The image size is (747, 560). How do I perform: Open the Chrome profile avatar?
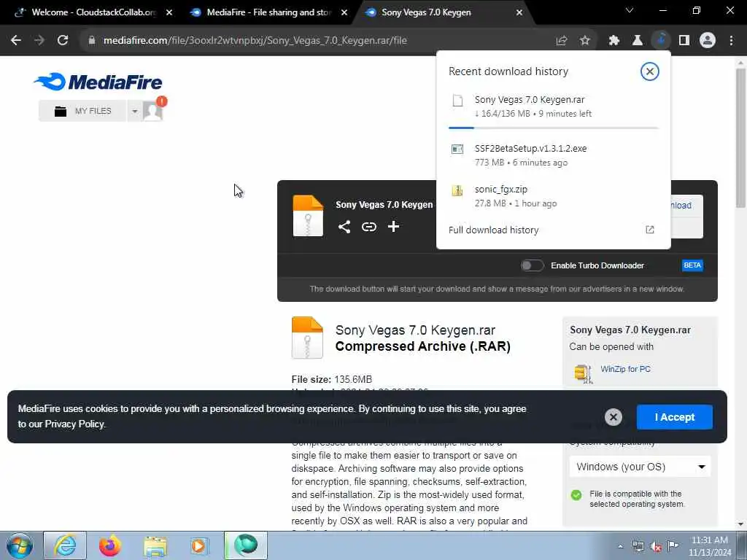708,41
